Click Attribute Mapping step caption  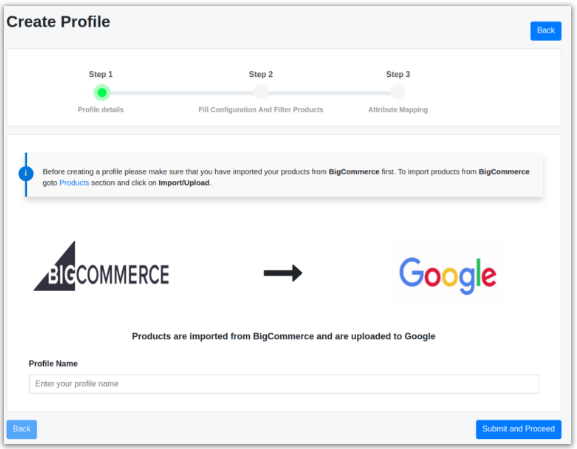[x=398, y=110]
